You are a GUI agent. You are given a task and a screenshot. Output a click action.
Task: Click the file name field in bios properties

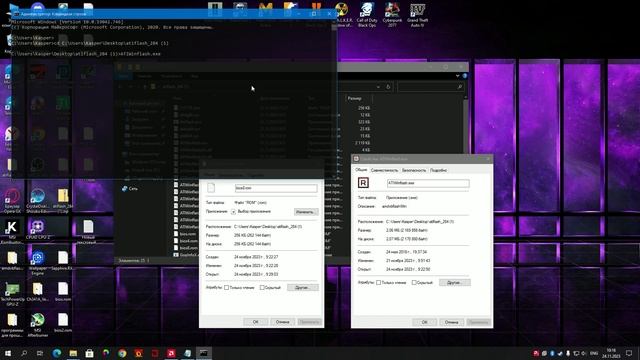[276, 188]
